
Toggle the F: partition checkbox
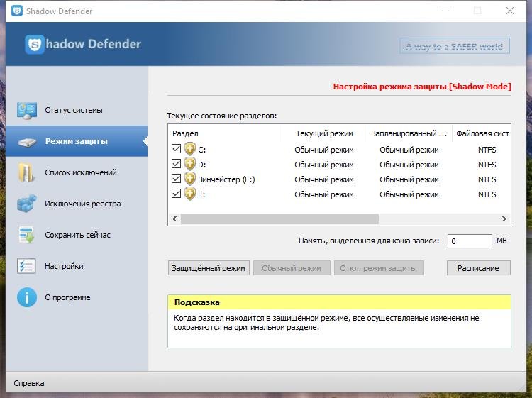point(176,194)
